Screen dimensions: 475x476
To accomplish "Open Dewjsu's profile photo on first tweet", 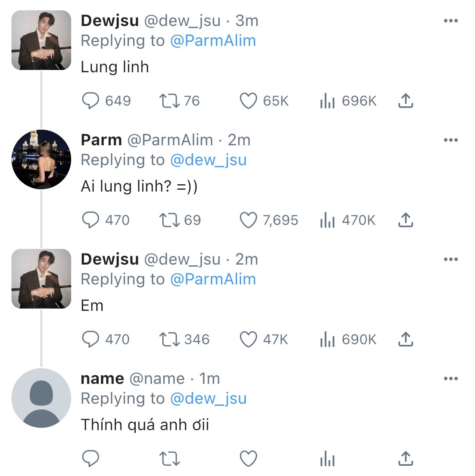I will coord(41,40).
